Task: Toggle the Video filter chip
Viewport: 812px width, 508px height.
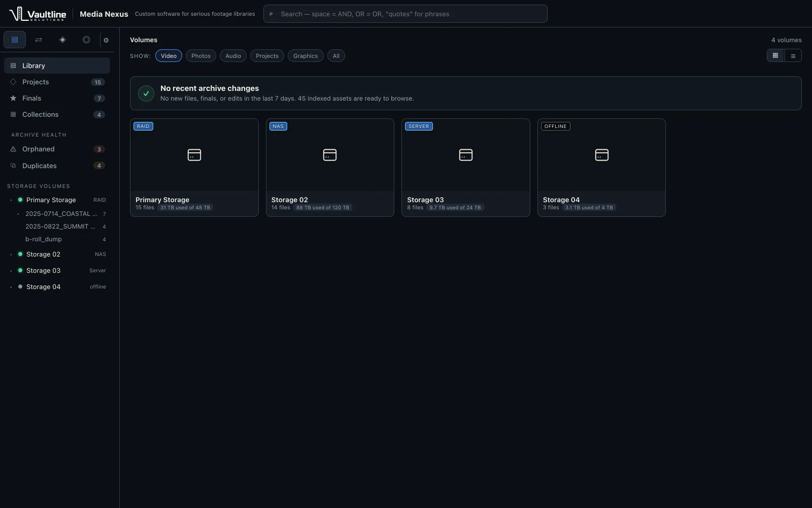Action: point(168,56)
